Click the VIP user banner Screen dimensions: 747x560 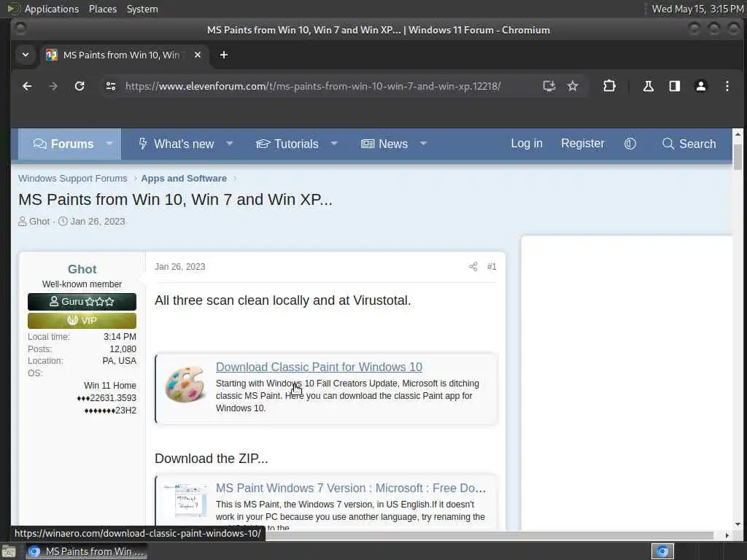coord(82,321)
